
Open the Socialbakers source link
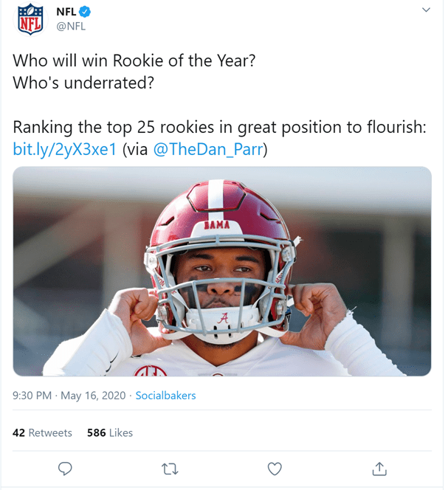tap(166, 396)
